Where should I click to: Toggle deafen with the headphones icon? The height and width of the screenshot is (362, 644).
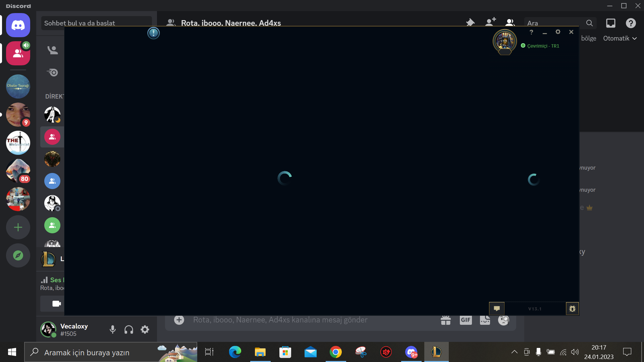pyautogui.click(x=129, y=329)
